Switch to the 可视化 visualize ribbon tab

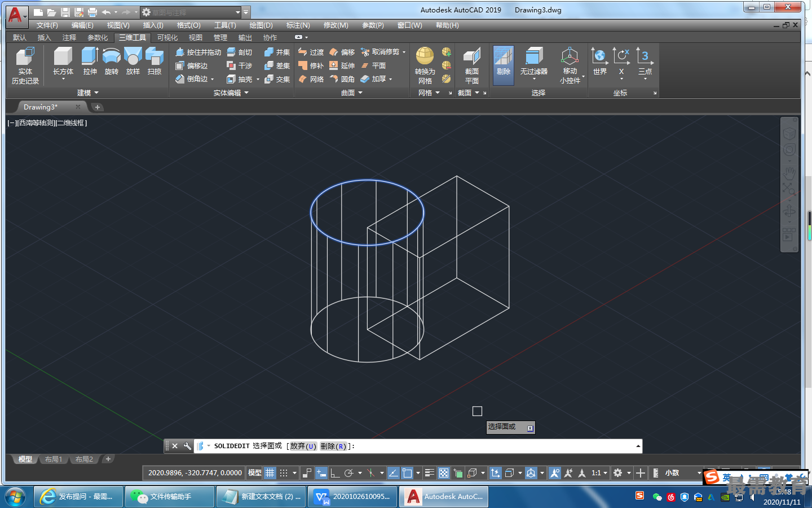coord(167,38)
